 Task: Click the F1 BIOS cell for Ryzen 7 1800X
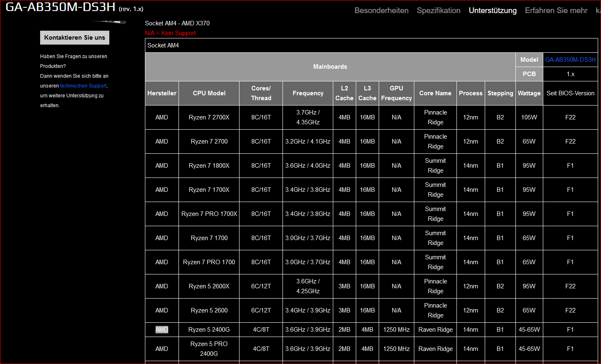point(570,166)
